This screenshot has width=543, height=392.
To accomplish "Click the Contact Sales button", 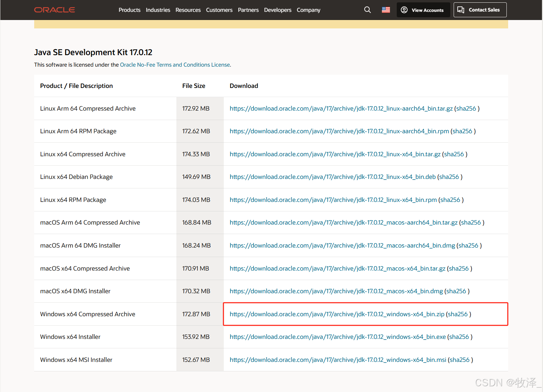I will pos(480,10).
